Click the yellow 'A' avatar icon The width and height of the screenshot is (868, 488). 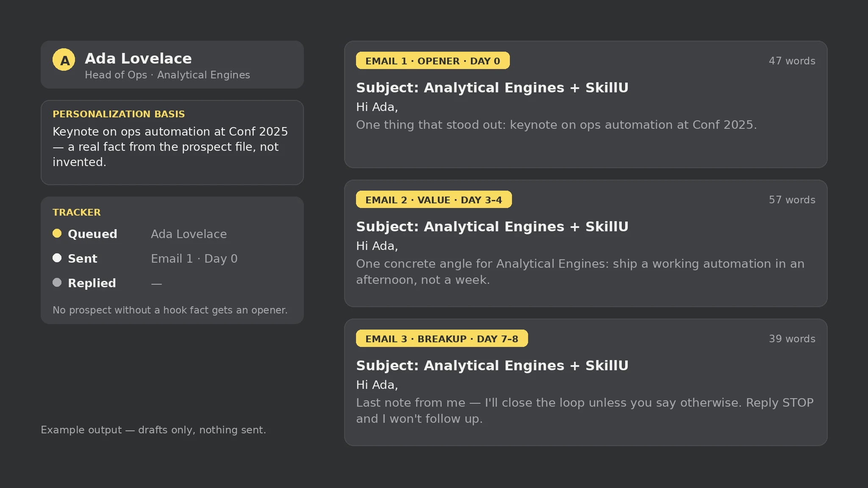(x=64, y=60)
